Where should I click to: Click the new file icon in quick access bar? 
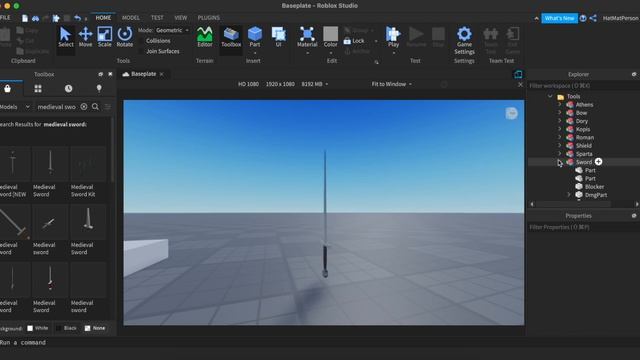click(x=25, y=18)
